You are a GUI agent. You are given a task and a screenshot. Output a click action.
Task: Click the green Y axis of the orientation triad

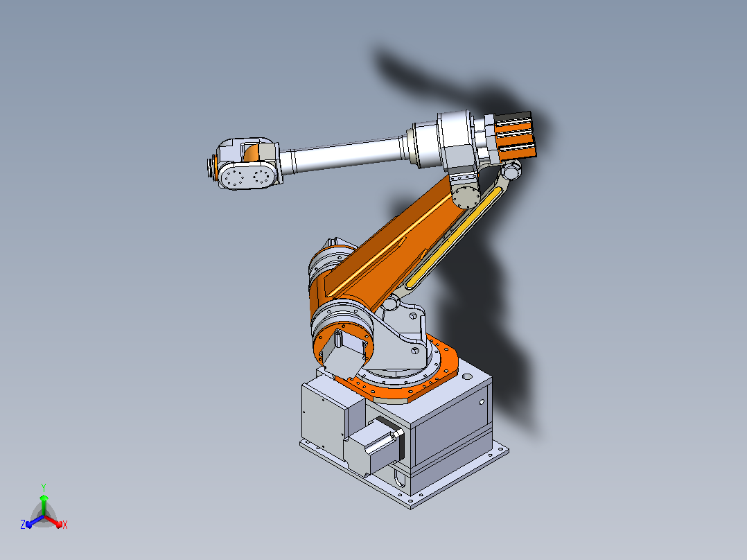(44, 505)
